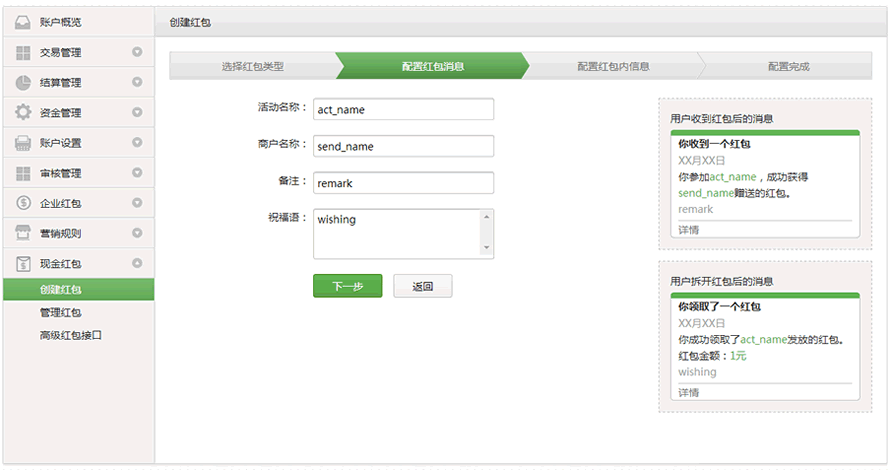Go to the 选择红包类型 step

pyautogui.click(x=253, y=66)
